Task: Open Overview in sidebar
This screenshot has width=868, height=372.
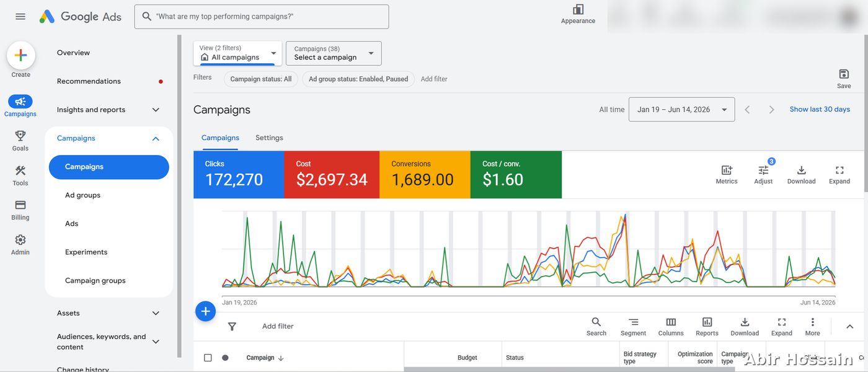Action: point(73,53)
